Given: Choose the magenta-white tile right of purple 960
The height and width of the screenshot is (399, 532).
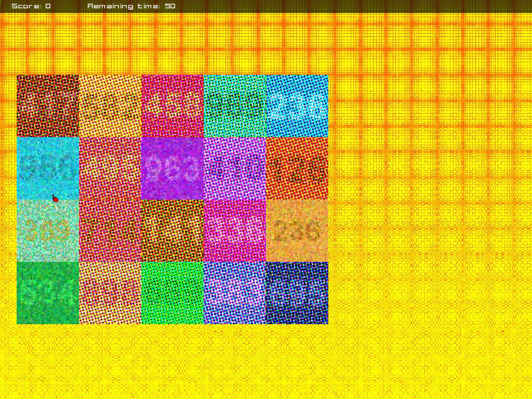Looking at the screenshot, I should pyautogui.click(x=235, y=168).
